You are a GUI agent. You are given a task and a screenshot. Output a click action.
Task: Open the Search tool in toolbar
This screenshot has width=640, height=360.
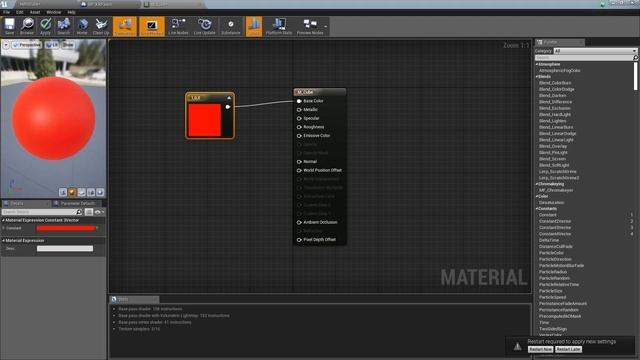(64, 26)
